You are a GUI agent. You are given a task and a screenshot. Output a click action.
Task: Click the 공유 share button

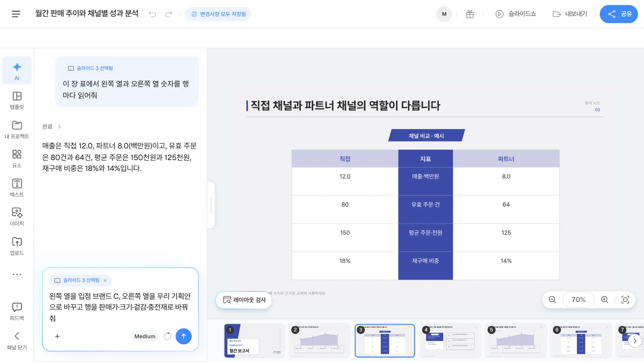click(619, 14)
